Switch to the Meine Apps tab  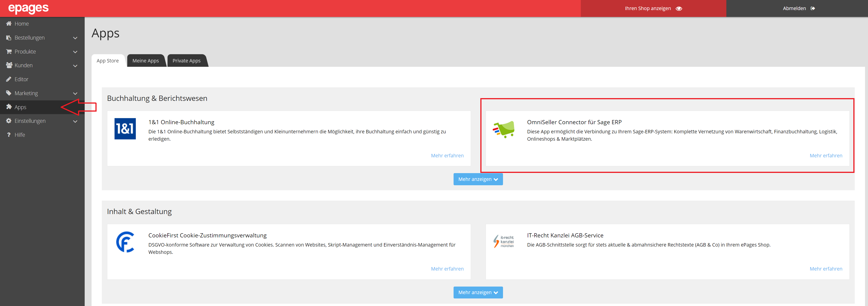tap(145, 61)
